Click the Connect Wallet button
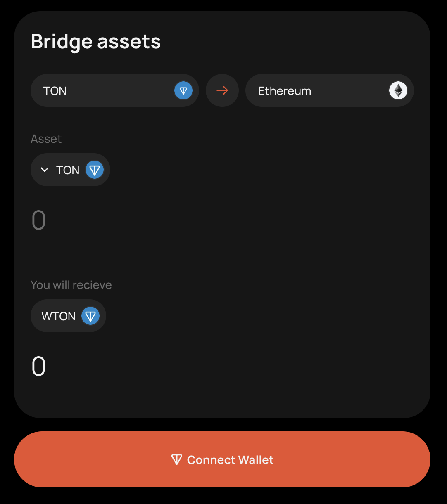Screen dimensions: 447x504 pyautogui.click(x=222, y=459)
